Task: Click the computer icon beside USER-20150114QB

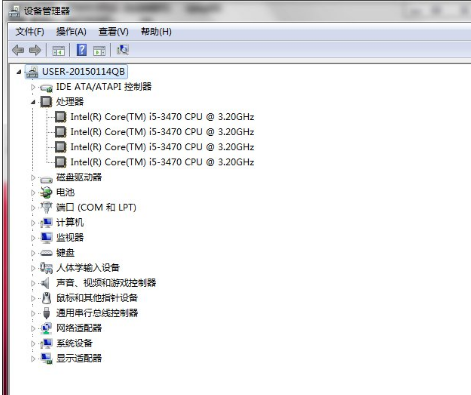Action: [32, 72]
